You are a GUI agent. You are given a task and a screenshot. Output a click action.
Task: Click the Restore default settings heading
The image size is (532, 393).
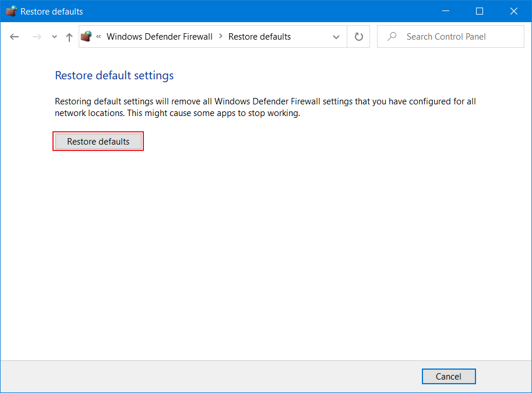tap(114, 75)
